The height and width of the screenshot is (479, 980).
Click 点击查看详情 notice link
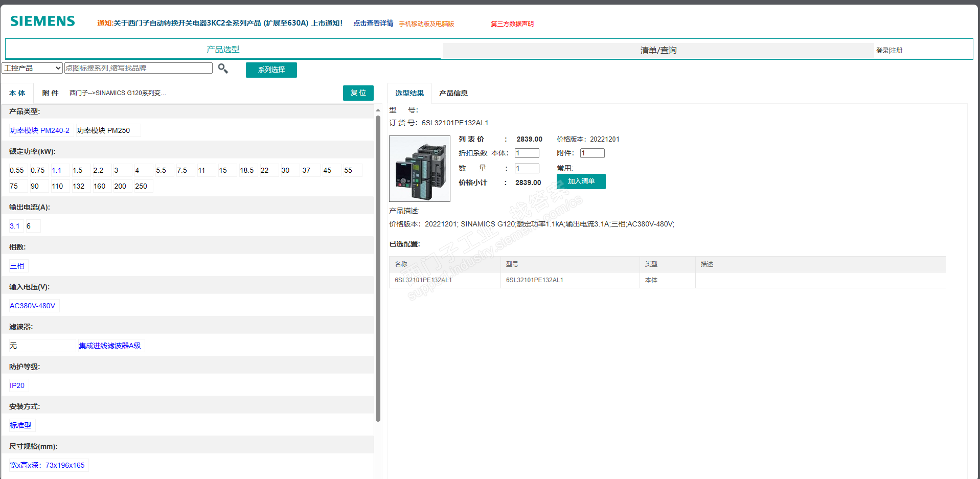click(x=373, y=23)
